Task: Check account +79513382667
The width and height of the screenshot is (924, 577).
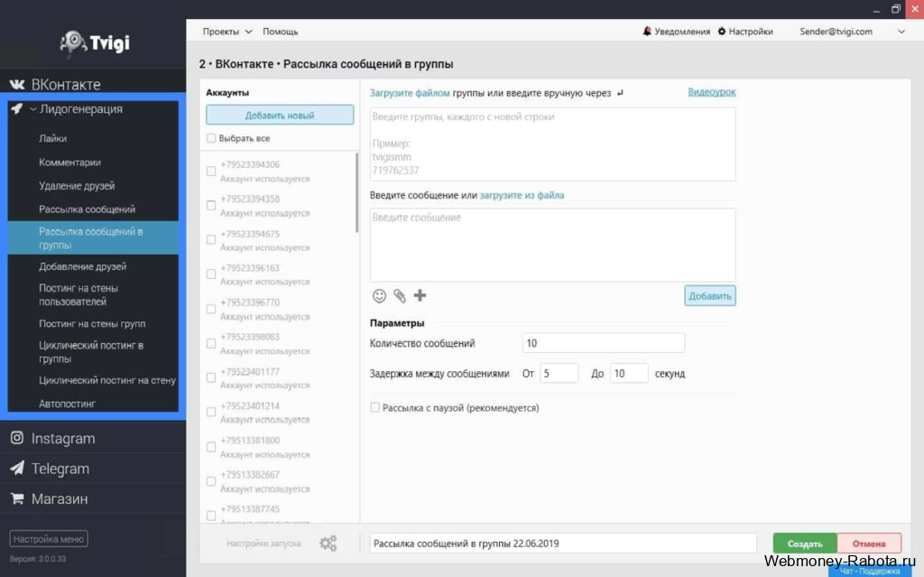Action: (211, 480)
